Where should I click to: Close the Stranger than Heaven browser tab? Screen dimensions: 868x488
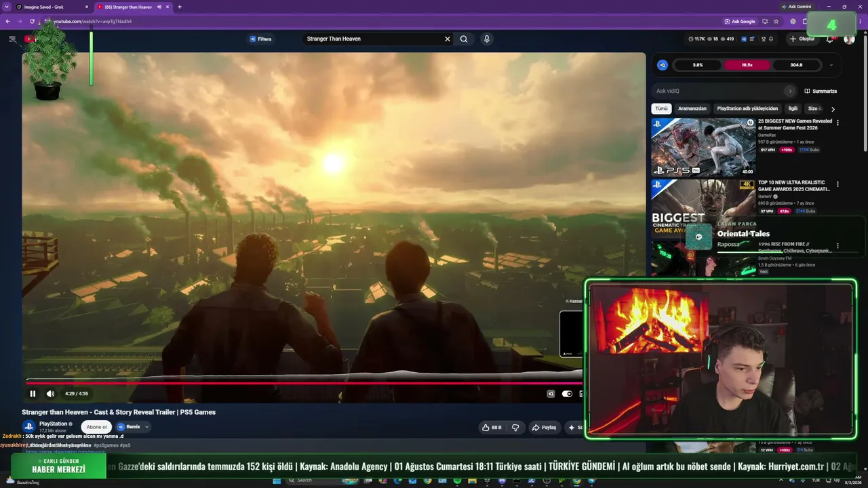click(168, 7)
